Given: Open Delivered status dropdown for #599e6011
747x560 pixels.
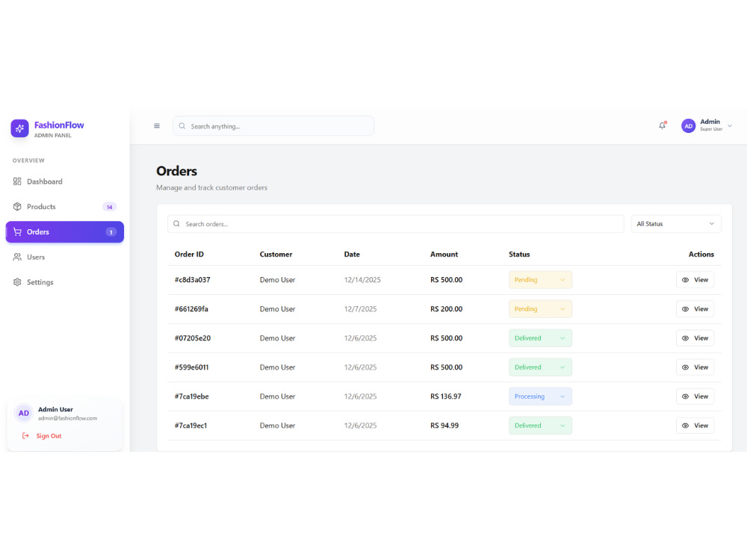Looking at the screenshot, I should (540, 367).
